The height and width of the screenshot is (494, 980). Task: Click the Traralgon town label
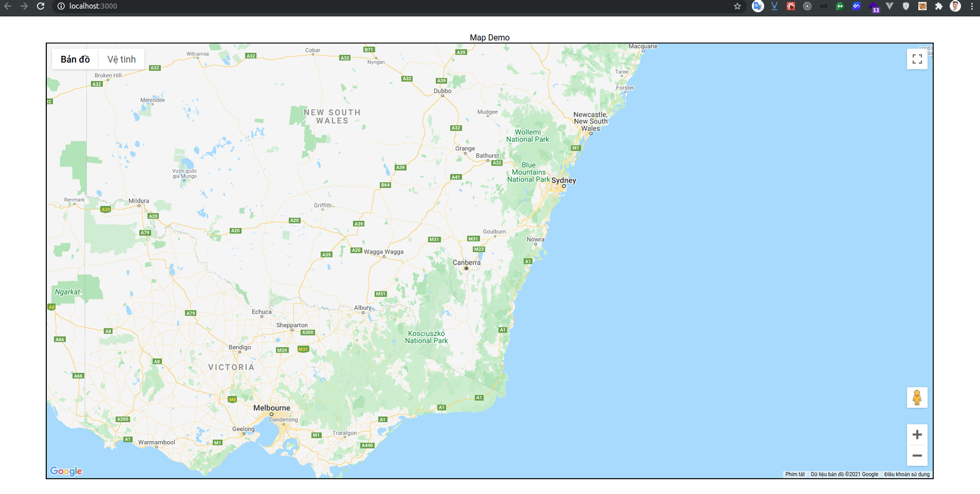click(x=344, y=433)
